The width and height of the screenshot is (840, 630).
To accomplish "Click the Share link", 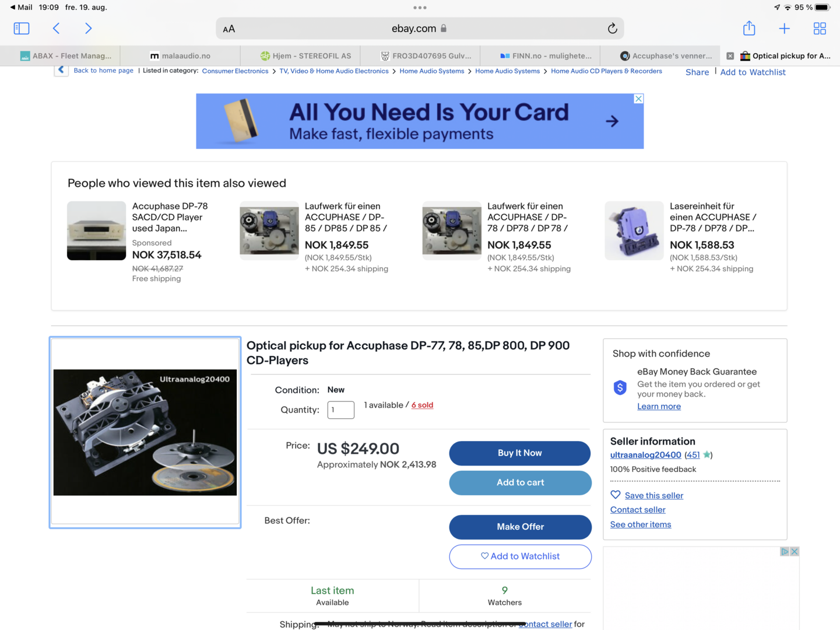I will coord(697,72).
